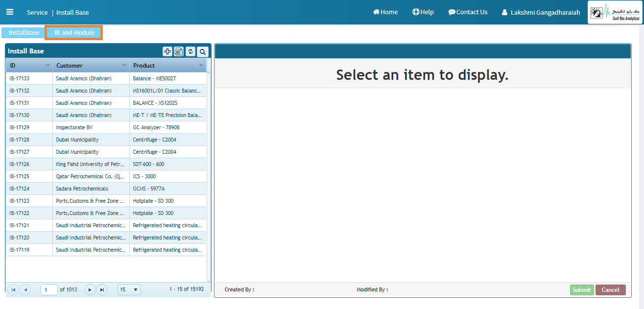This screenshot has width=644, height=309.
Task: Select row IB-17128
Action: coord(106,140)
